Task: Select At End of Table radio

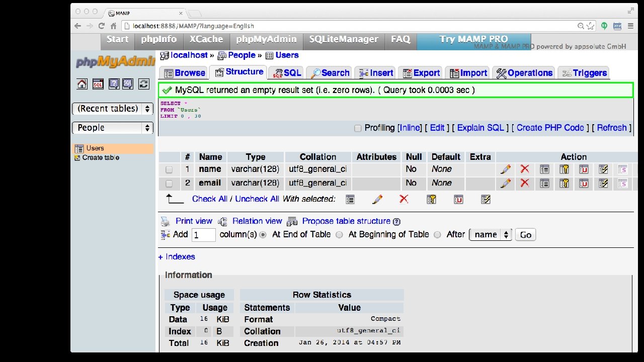Action: point(263,235)
